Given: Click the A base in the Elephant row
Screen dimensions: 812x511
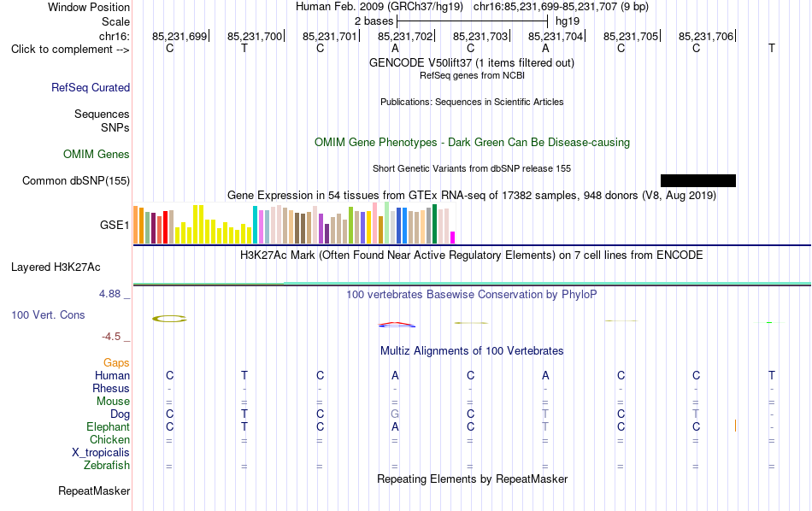Looking at the screenshot, I should pos(395,426).
